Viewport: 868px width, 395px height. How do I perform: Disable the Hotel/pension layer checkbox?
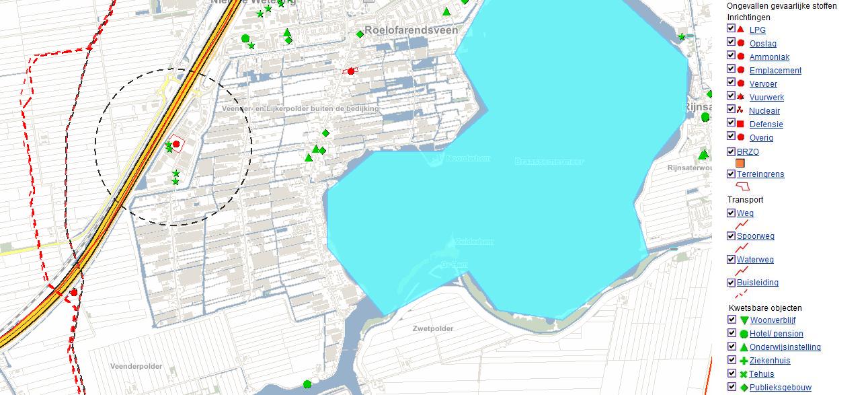732,333
